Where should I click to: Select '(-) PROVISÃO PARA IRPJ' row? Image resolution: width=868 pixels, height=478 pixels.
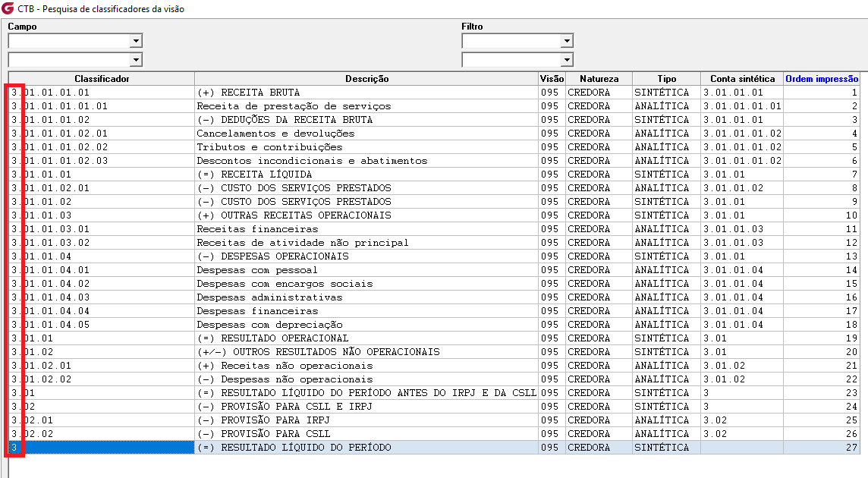[434, 420]
